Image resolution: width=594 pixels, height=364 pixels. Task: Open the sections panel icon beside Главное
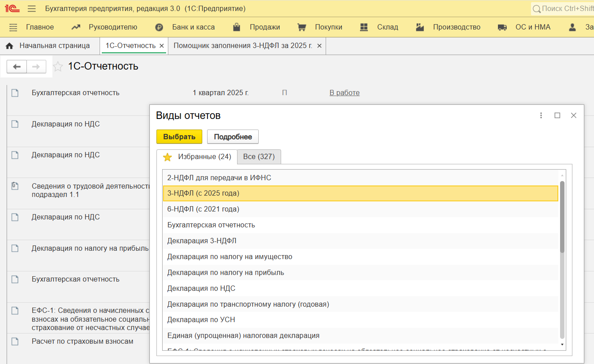tap(13, 27)
